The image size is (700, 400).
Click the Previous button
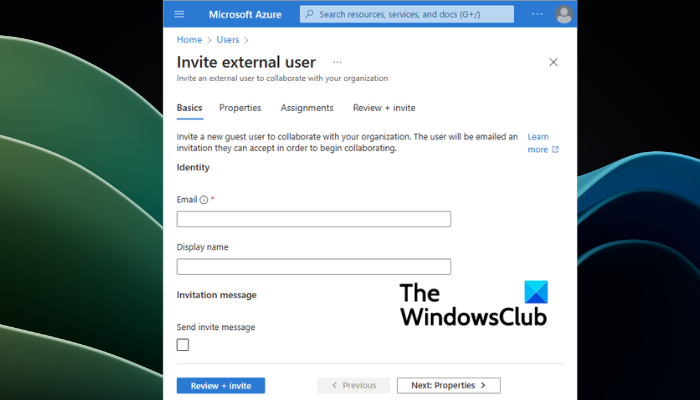[x=354, y=385]
